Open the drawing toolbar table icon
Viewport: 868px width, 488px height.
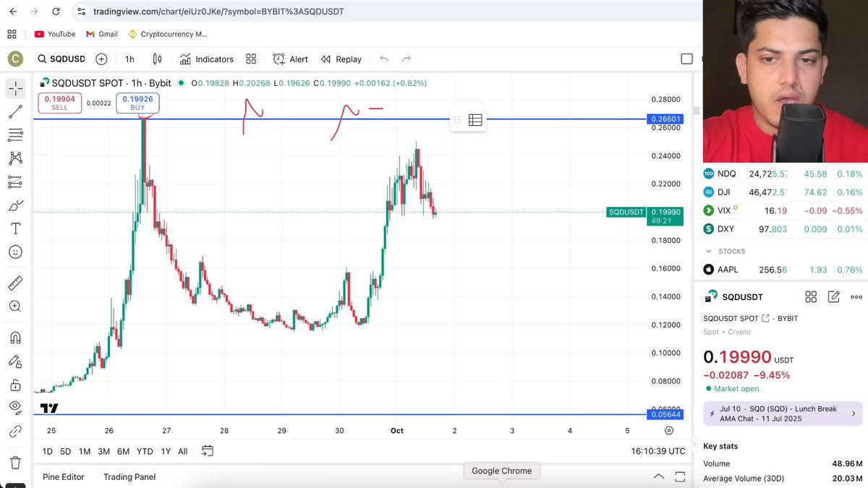click(x=475, y=120)
